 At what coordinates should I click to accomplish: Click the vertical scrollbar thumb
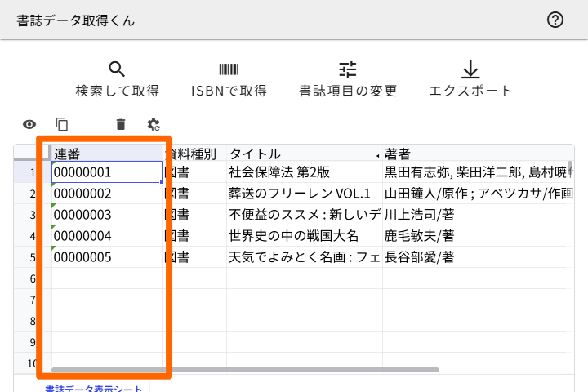pos(570,168)
